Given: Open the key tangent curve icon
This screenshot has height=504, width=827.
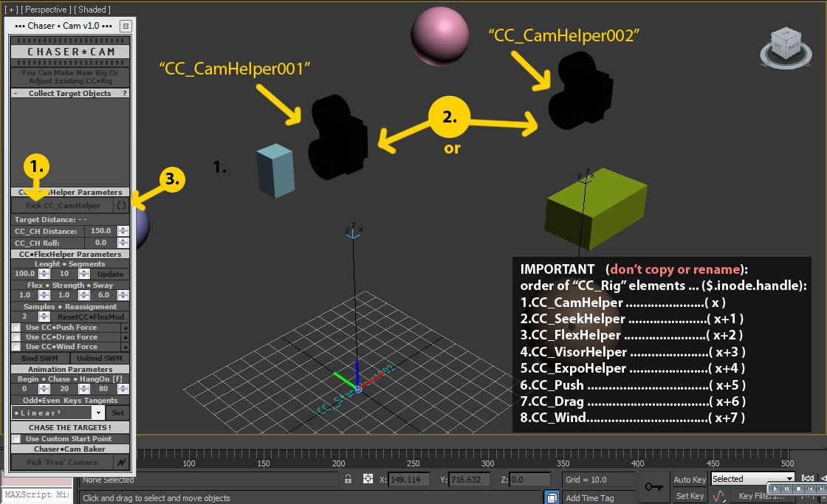Looking at the screenshot, I should click(x=718, y=497).
